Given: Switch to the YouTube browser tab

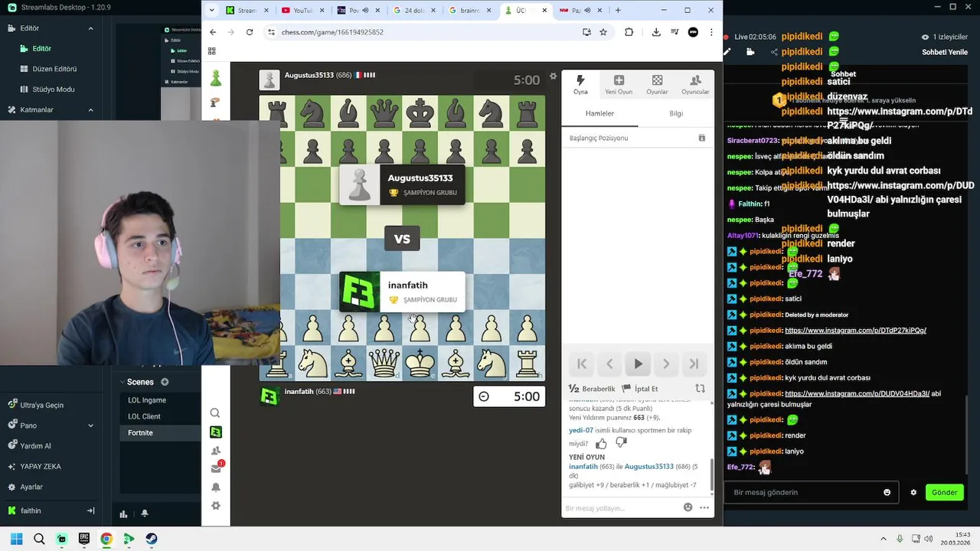Looking at the screenshot, I should 303,11.
